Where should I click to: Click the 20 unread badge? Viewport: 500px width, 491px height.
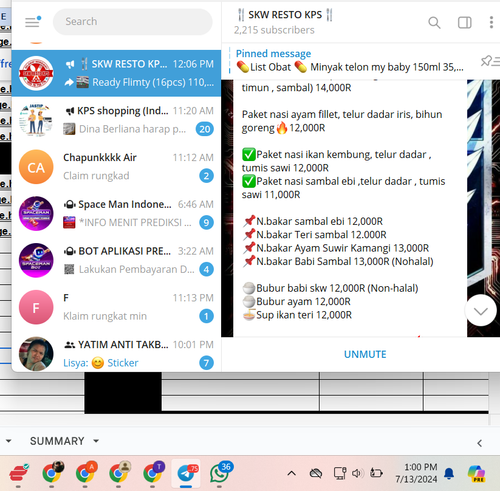(205, 129)
